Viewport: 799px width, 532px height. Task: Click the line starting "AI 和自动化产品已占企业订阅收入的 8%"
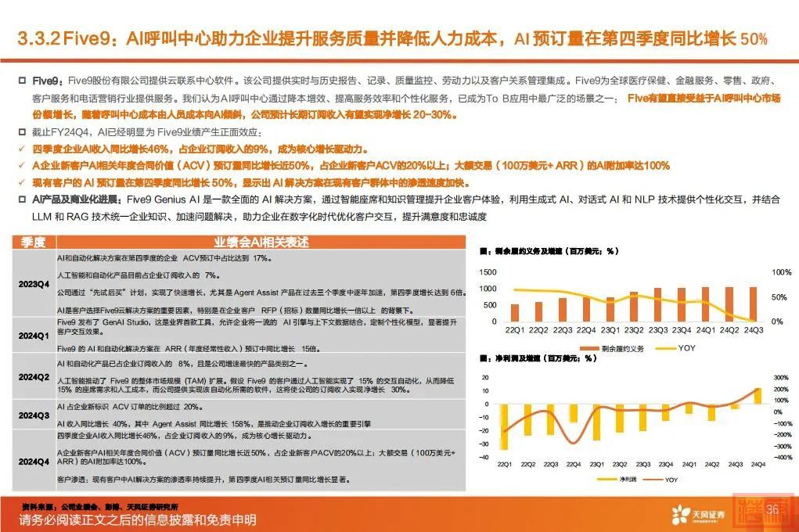pos(183,364)
